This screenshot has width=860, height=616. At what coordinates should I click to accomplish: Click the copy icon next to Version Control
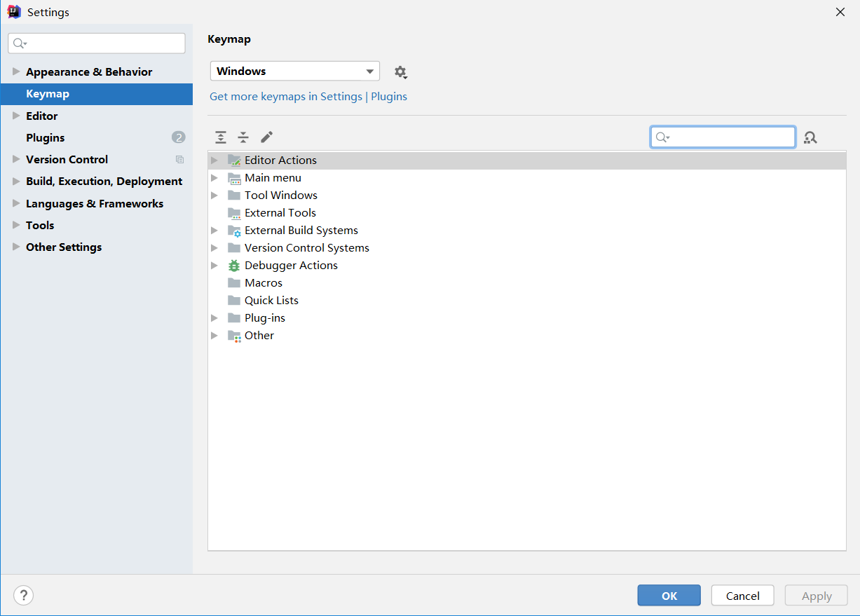pyautogui.click(x=179, y=160)
